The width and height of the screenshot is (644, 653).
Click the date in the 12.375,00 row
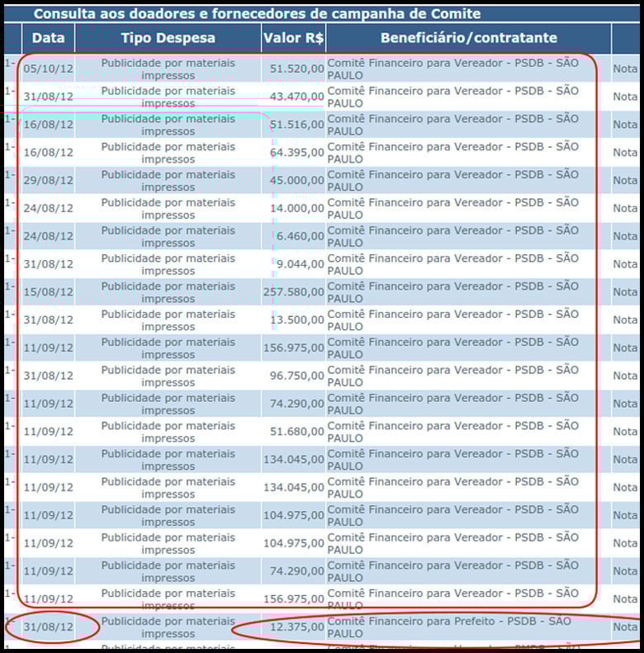click(x=49, y=627)
